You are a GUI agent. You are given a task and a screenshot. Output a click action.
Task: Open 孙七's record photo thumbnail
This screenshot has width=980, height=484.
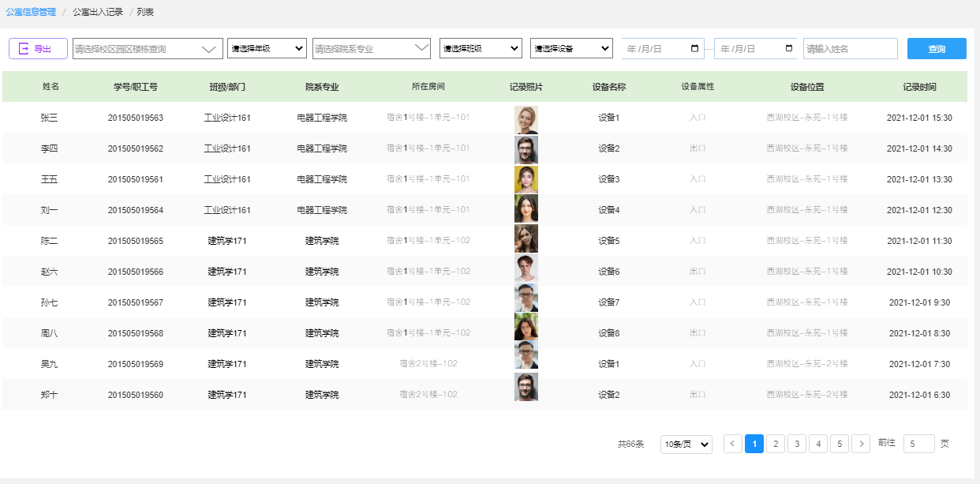coord(526,298)
